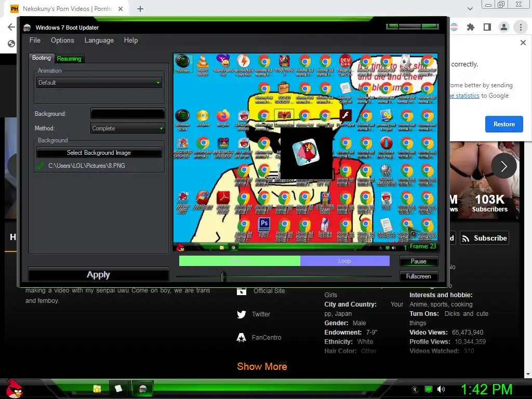Click the 8.PNG background file path
The image size is (532, 399).
tap(87, 166)
